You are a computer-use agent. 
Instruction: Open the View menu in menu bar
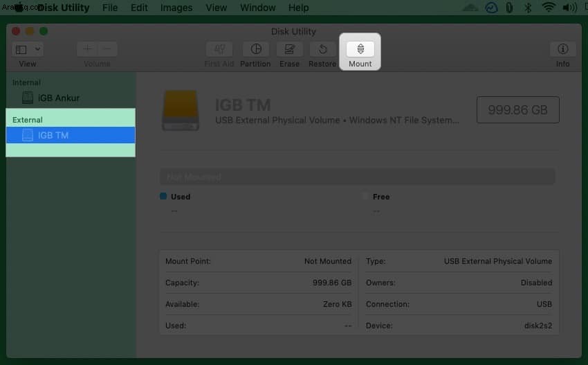click(x=216, y=8)
